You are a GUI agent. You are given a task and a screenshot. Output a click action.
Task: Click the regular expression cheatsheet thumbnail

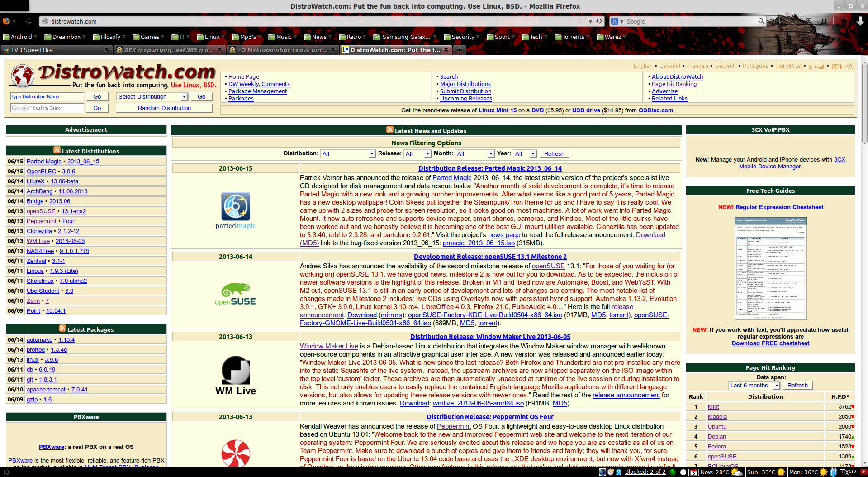click(x=770, y=268)
